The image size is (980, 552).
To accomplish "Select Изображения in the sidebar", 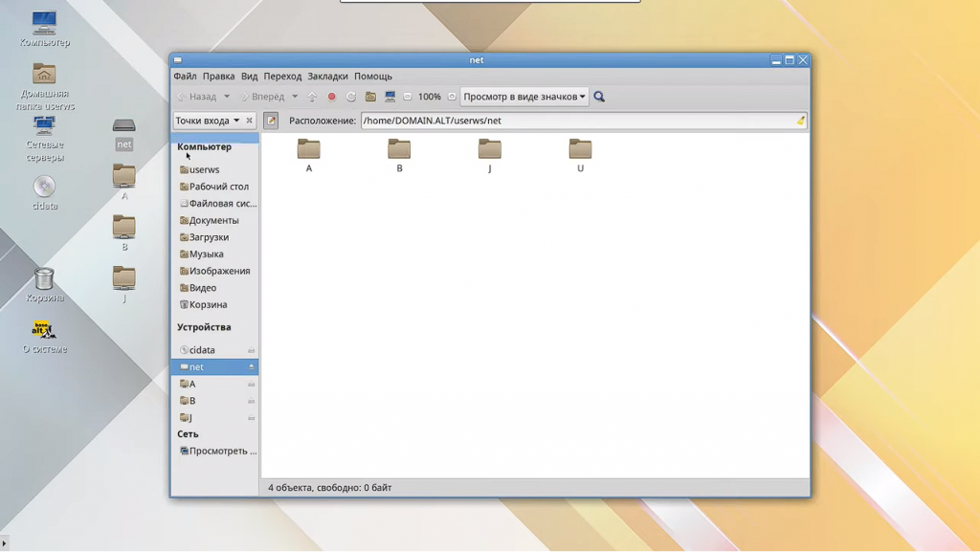I will tap(215, 271).
